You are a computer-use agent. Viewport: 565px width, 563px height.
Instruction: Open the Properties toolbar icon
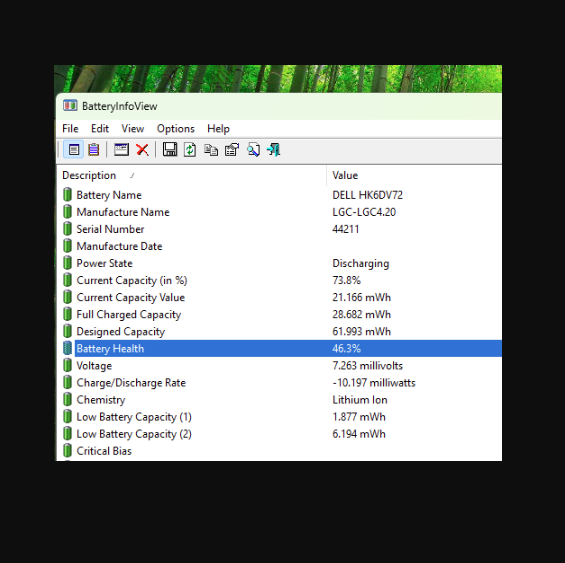coord(232,150)
